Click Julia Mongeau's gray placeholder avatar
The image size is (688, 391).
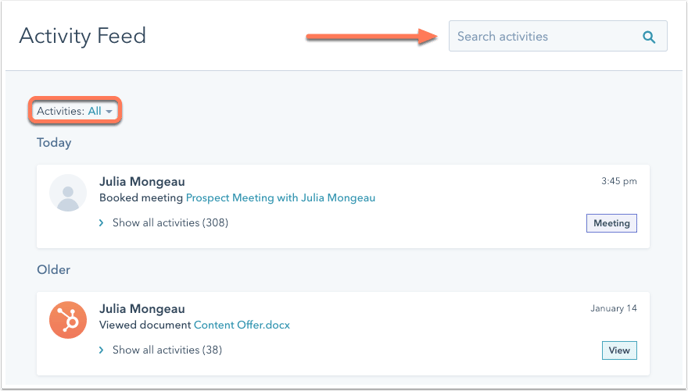tap(68, 193)
